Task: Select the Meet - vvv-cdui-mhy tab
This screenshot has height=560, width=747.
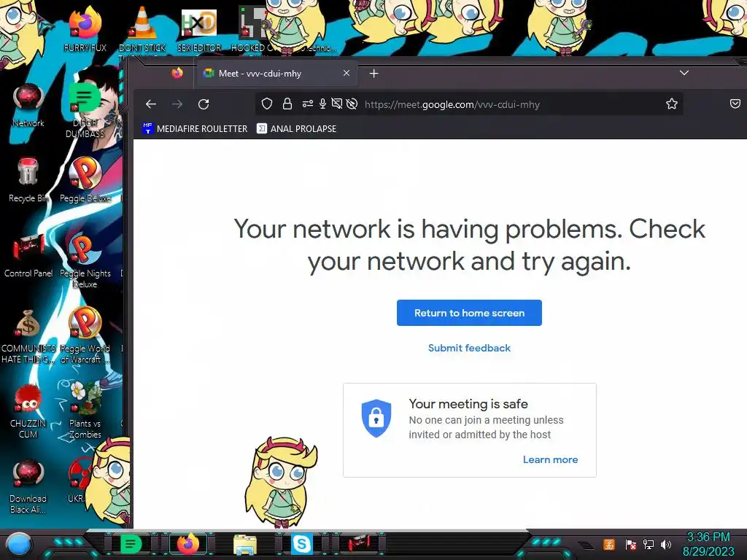Action: click(276, 74)
